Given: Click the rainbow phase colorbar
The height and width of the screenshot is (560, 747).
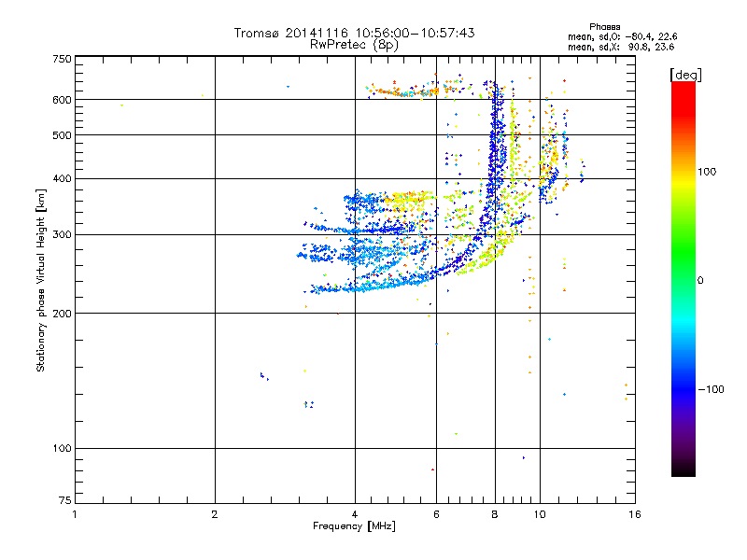Looking at the screenshot, I should click(684, 278).
